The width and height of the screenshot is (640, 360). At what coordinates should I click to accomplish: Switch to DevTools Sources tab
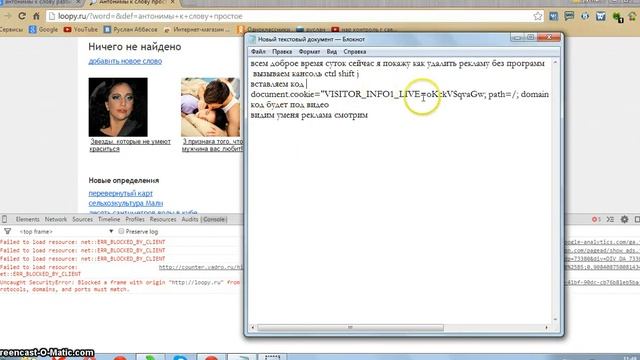tap(82, 220)
